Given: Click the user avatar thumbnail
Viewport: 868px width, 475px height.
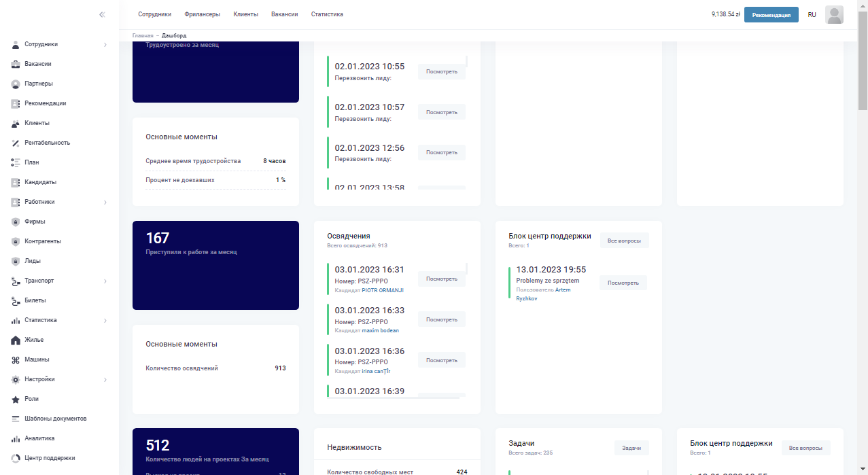Looking at the screenshot, I should pos(834,15).
